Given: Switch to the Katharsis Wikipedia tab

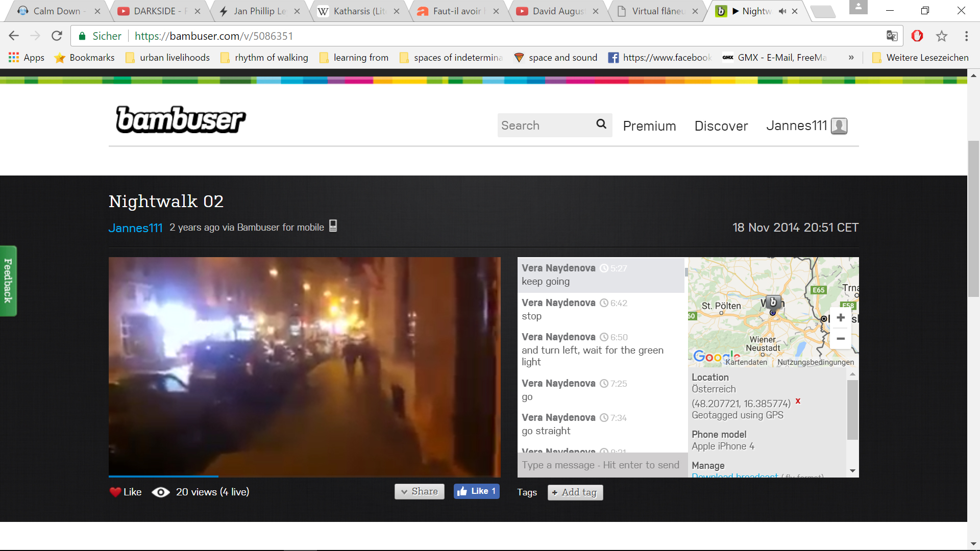Looking at the screenshot, I should [358, 11].
